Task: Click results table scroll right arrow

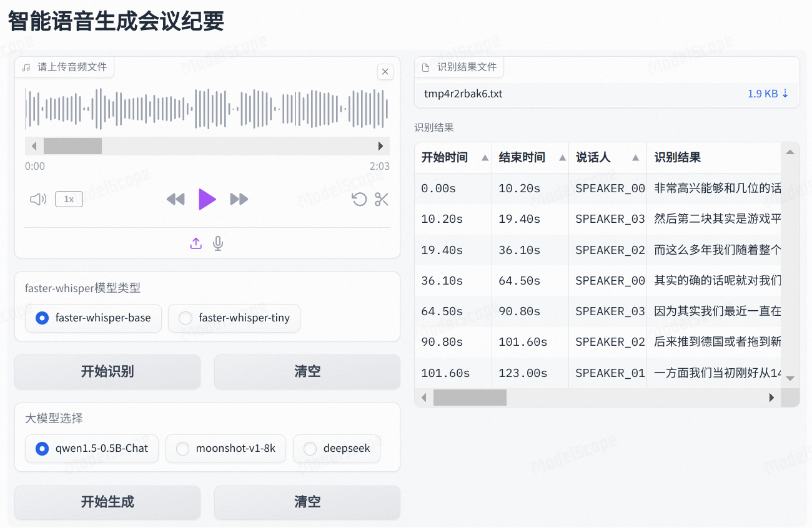Action: [772, 398]
